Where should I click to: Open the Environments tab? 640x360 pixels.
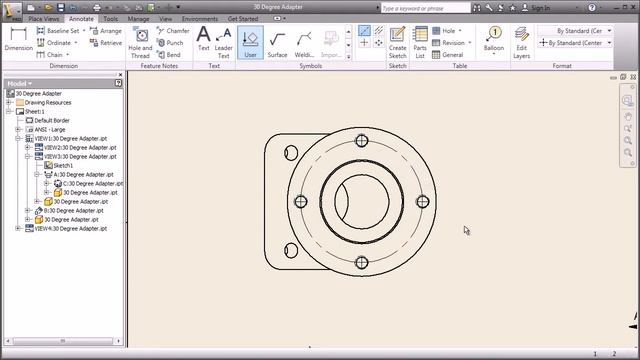tap(200, 19)
